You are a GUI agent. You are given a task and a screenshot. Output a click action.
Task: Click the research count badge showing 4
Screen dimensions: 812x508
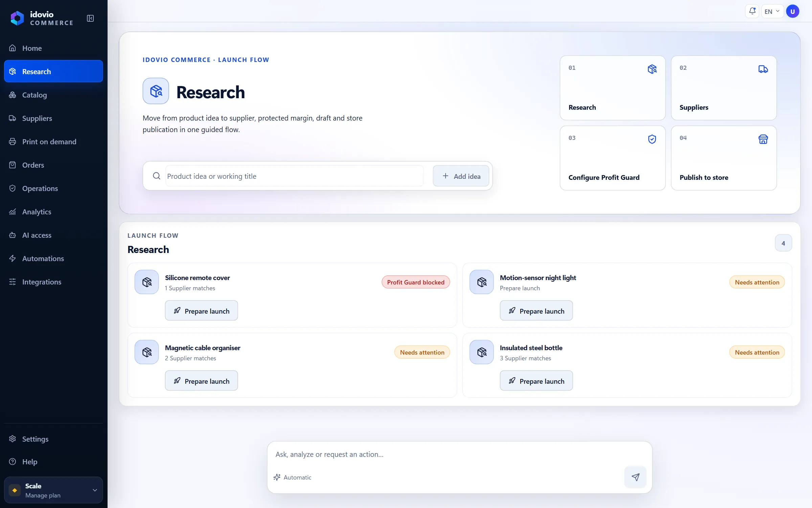(783, 243)
